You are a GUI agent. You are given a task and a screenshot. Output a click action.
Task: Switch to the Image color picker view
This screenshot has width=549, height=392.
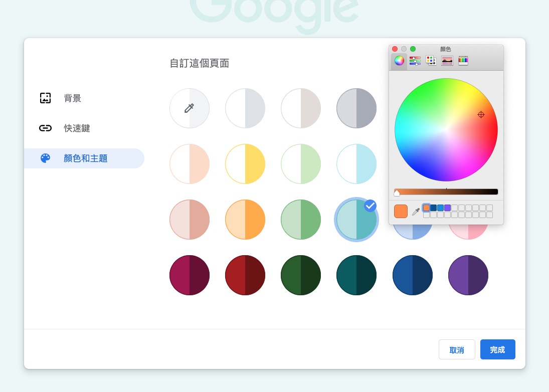[x=447, y=60]
